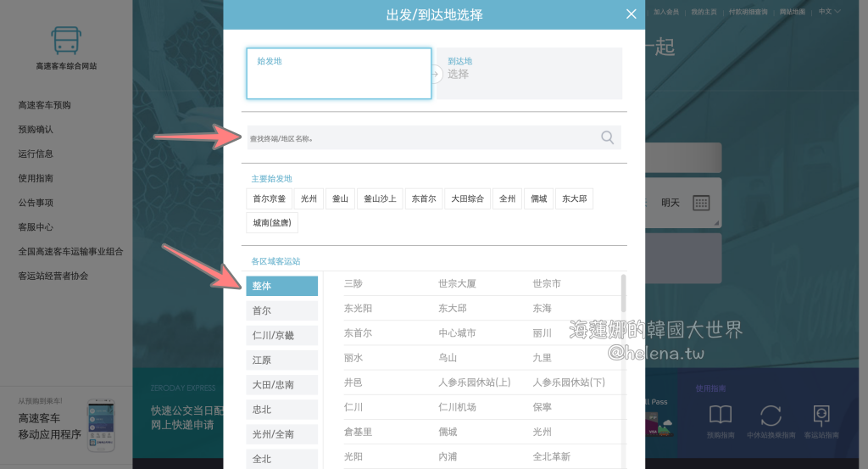Open the 中文 language dropdown
The image size is (868, 469).
coord(829,12)
